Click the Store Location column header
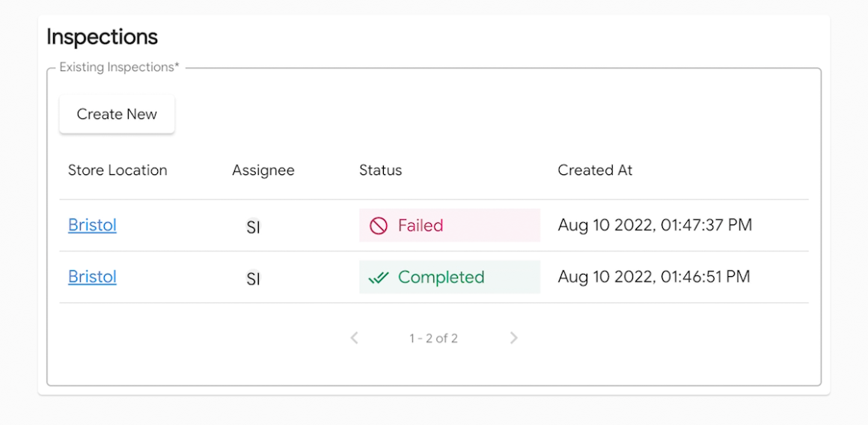This screenshot has width=868, height=425. (117, 171)
